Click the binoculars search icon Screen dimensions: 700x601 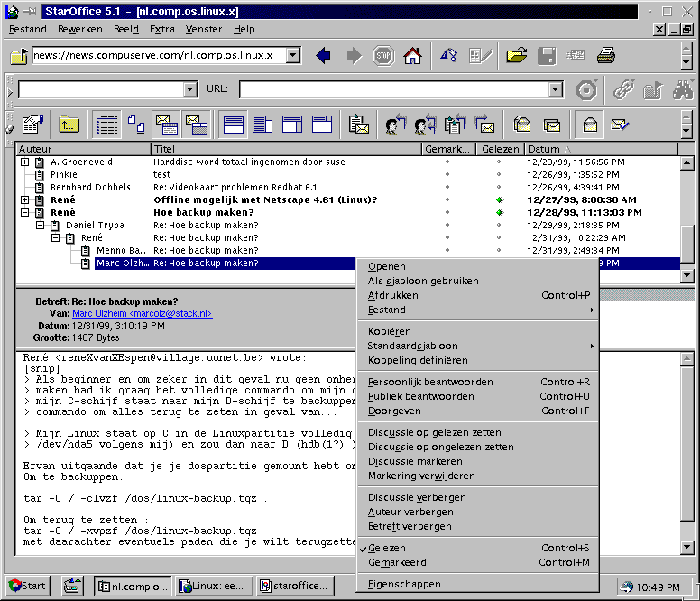pyautogui.click(x=683, y=90)
